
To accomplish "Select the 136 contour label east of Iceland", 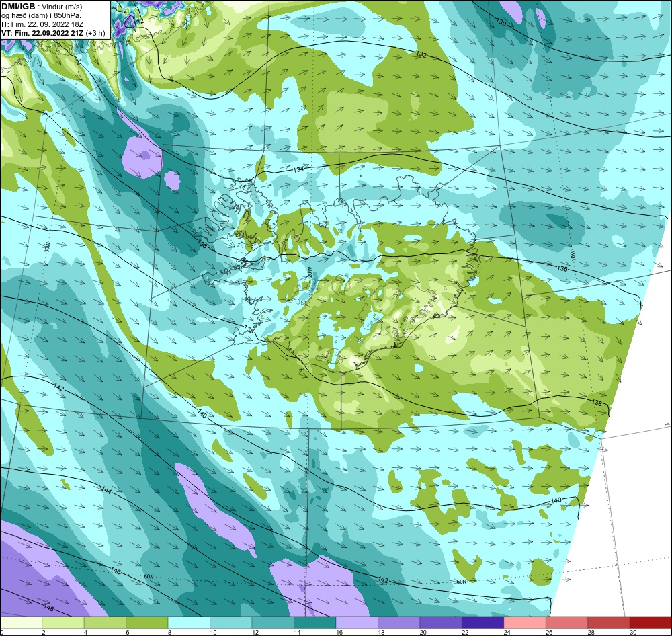I will pyautogui.click(x=562, y=268).
